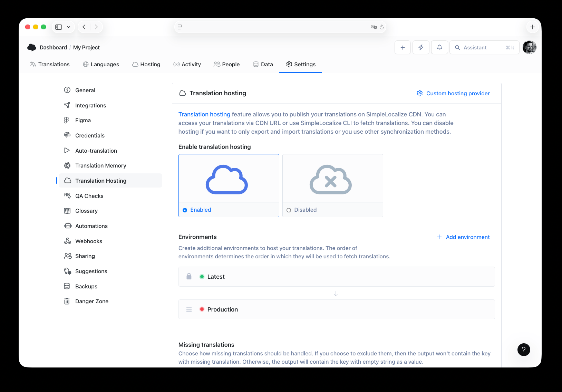The image size is (562, 392).
Task: Open the QA Checks section via its icon
Action: click(67, 196)
